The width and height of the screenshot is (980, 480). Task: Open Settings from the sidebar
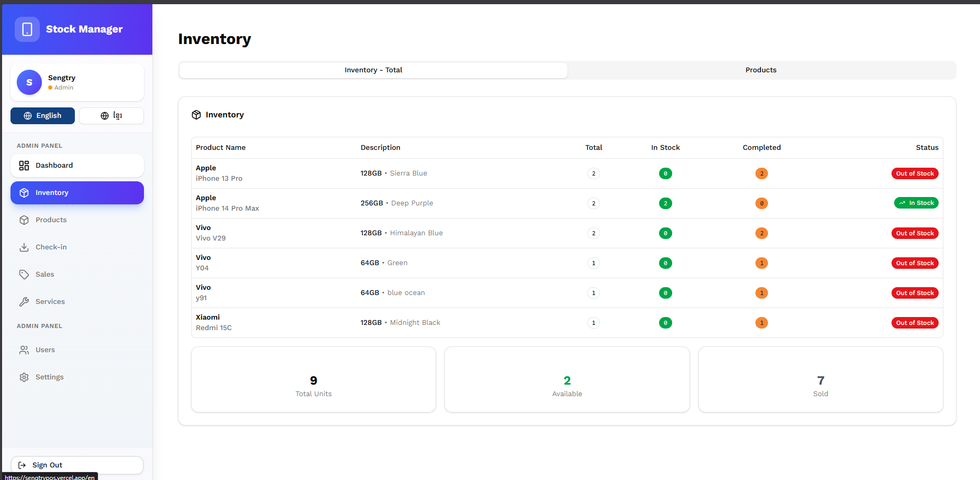click(77, 377)
